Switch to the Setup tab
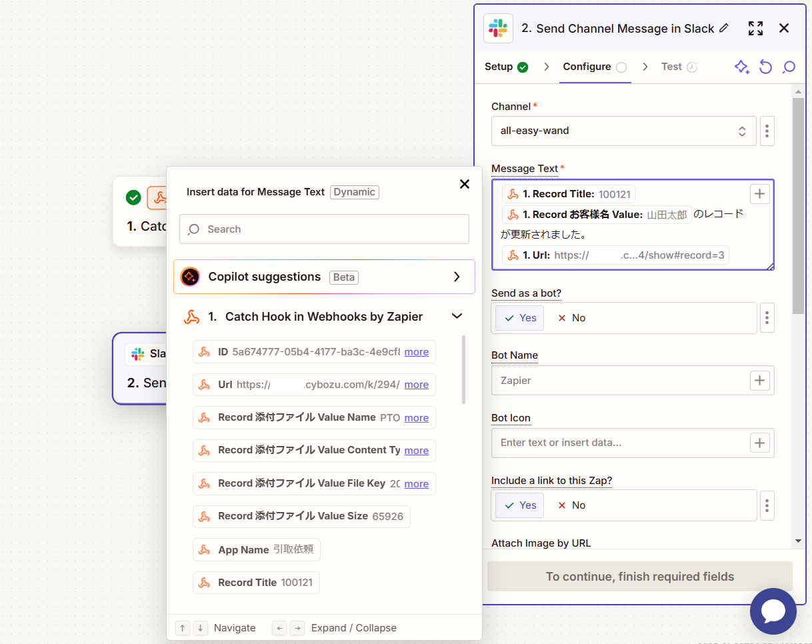 [x=506, y=67]
